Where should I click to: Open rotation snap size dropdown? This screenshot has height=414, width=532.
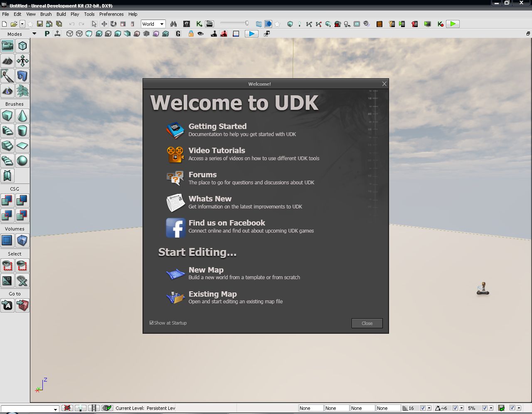click(x=461, y=408)
